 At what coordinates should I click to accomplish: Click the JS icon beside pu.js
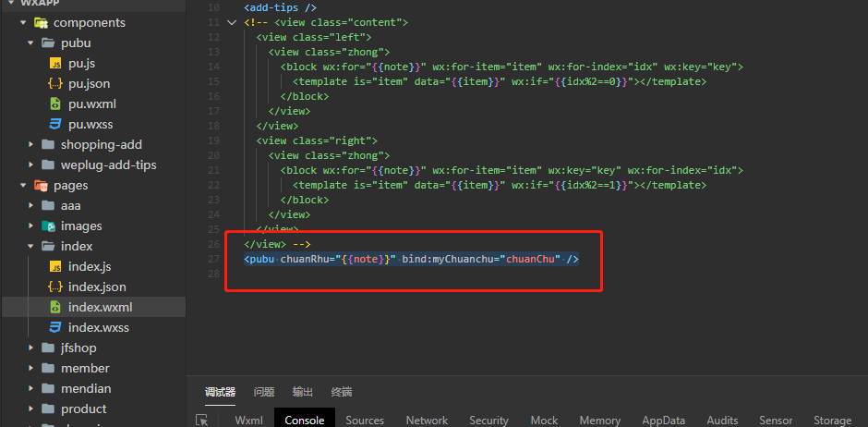tap(55, 64)
